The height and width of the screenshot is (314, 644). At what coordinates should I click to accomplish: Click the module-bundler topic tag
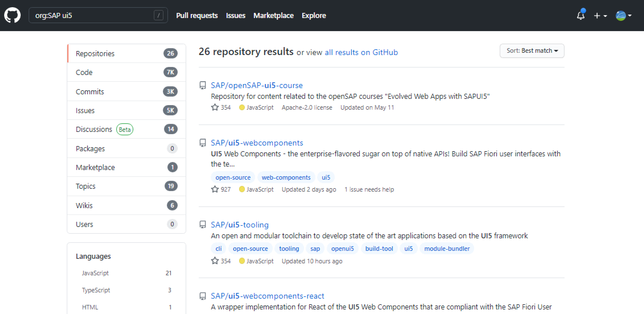click(x=447, y=248)
